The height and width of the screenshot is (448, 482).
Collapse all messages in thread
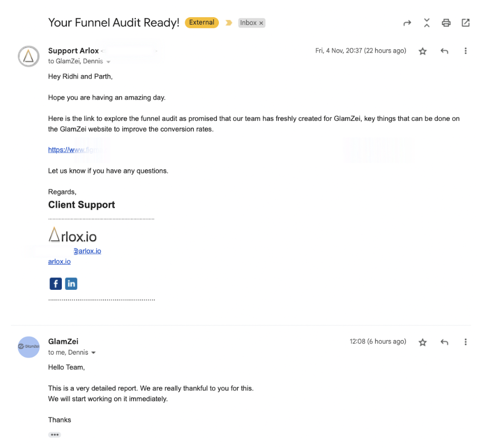[x=427, y=23]
